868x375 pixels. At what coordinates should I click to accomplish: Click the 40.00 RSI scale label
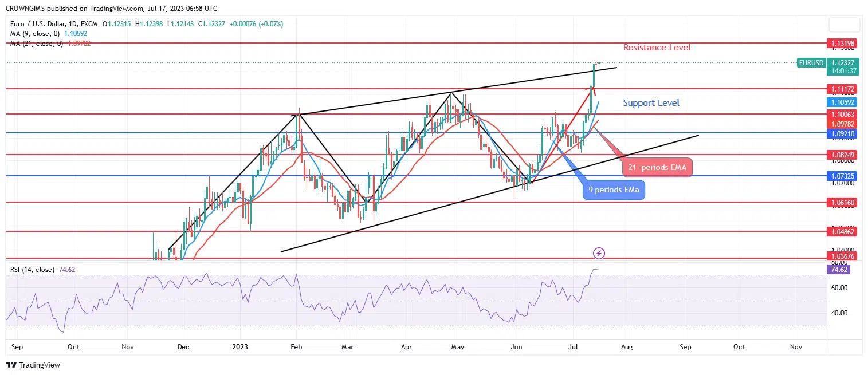click(840, 313)
